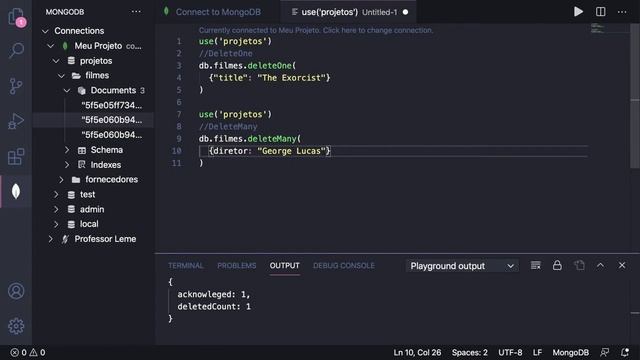
Task: Close the bottom Output panel
Action: (622, 266)
